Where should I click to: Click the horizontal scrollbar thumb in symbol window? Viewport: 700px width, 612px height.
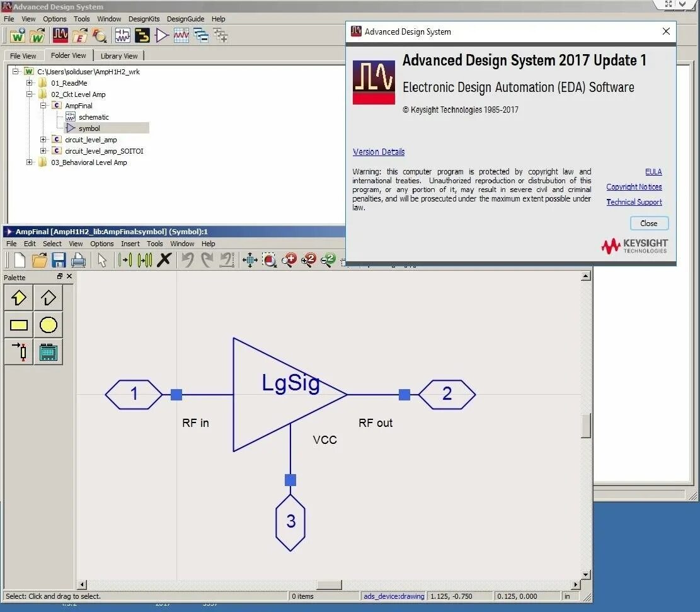pos(329,584)
